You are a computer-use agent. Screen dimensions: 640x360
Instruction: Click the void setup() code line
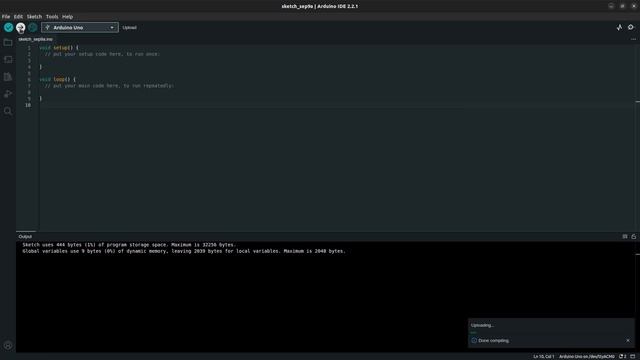click(59, 48)
